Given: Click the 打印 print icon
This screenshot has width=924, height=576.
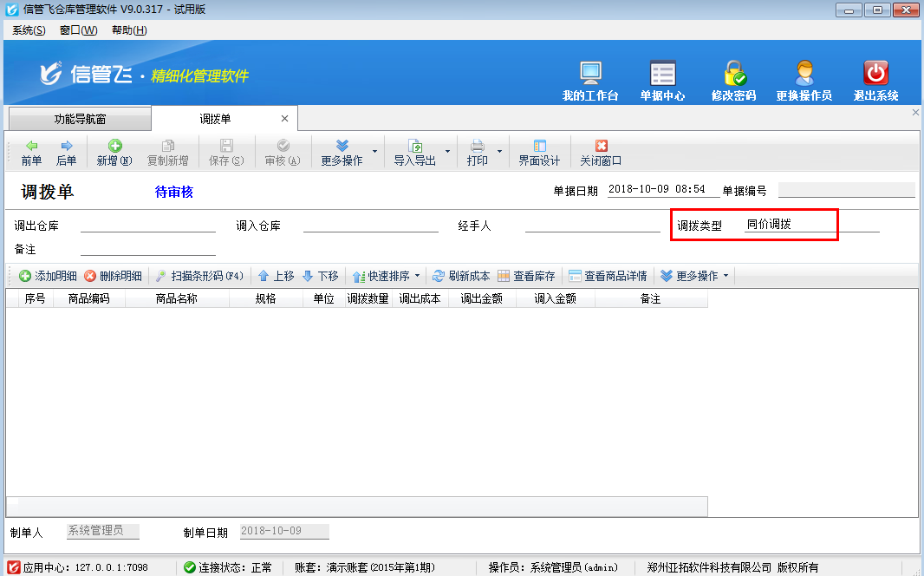Looking at the screenshot, I should [479, 150].
